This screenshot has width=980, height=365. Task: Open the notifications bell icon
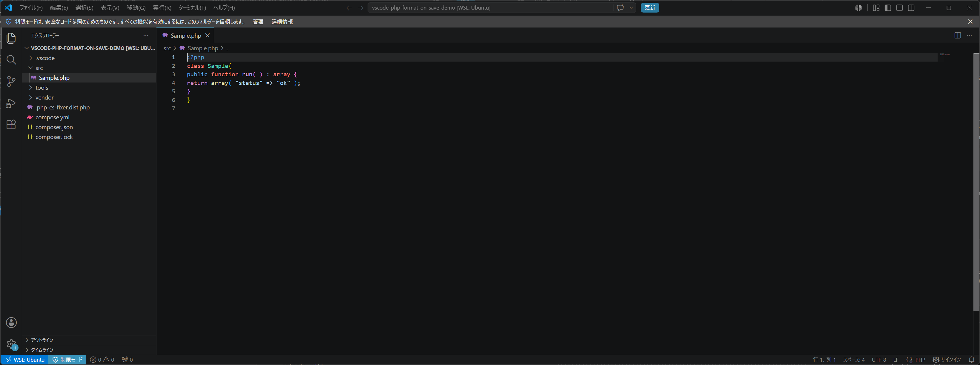point(971,360)
